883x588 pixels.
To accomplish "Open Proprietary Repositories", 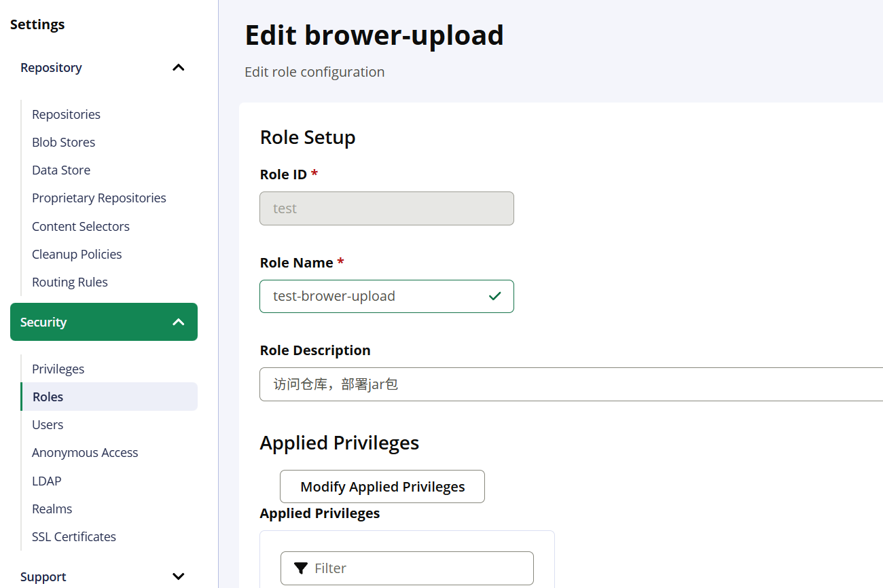I will [x=99, y=198].
